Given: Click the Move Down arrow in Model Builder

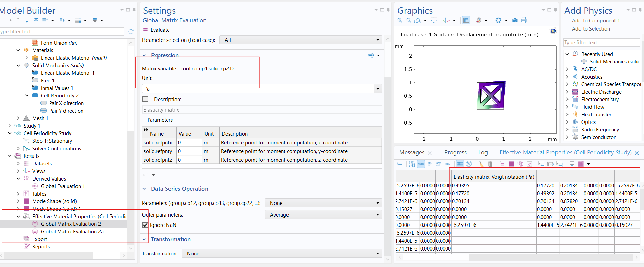Looking at the screenshot, I should click(x=27, y=20).
